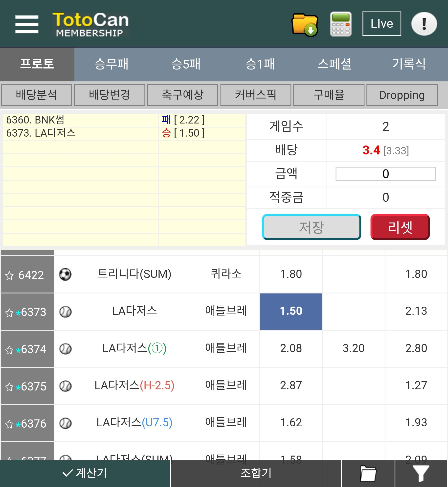The height and width of the screenshot is (487, 448).
Task: Click the red 리셋 reset button
Action: tap(400, 227)
